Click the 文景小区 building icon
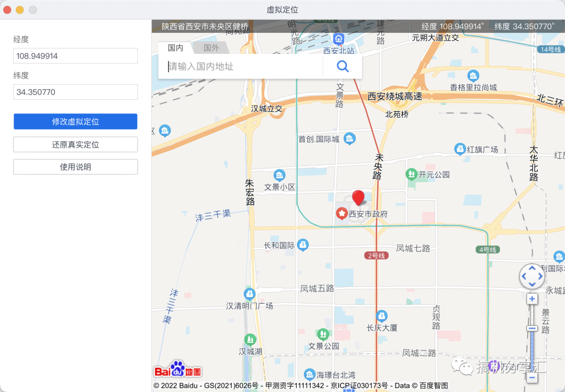The image size is (565, 392). click(279, 175)
